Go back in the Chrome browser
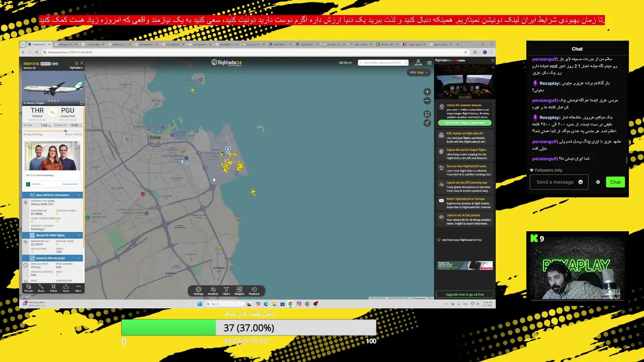Image resolution: width=644 pixels, height=362 pixels. click(23, 52)
